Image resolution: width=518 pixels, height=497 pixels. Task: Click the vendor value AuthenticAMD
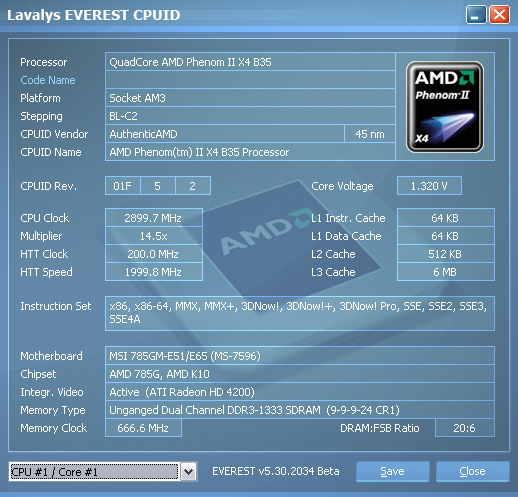(225, 134)
